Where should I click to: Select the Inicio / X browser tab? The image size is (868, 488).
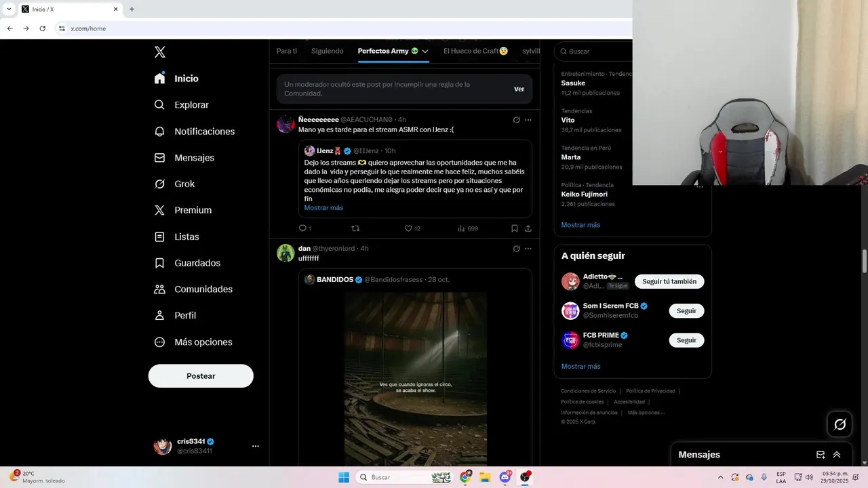tap(68, 9)
